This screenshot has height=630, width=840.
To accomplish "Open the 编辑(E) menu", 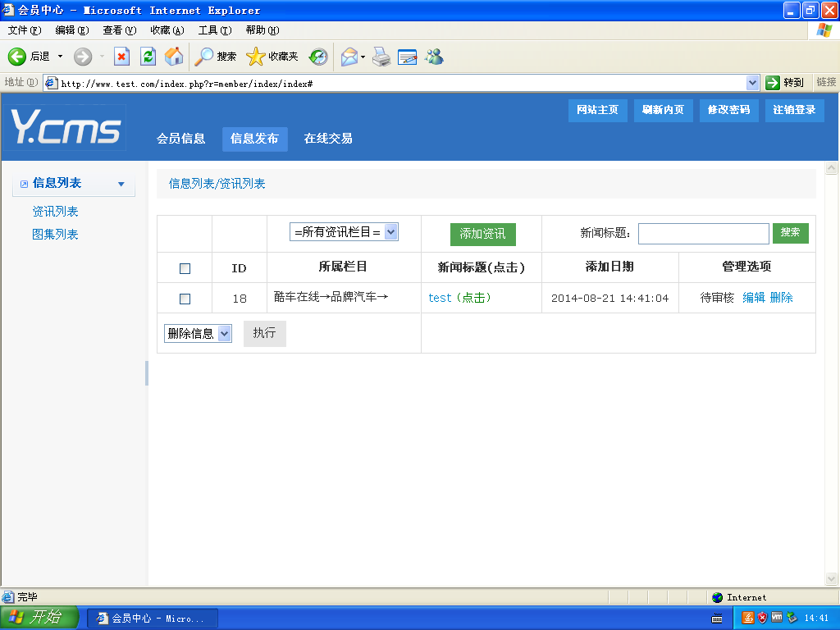I will pyautogui.click(x=72, y=30).
